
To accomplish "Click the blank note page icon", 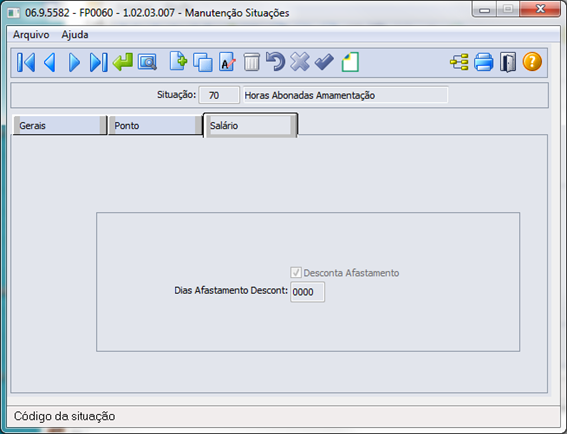I will (350, 62).
